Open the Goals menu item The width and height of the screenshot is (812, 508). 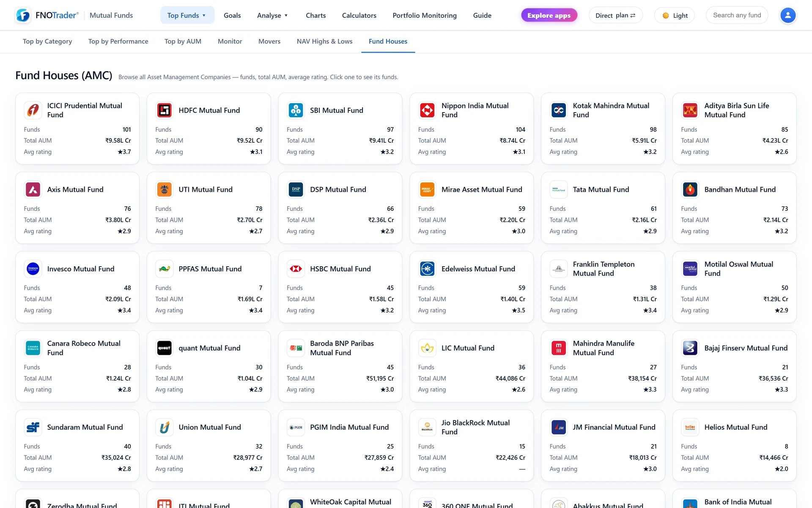(232, 15)
